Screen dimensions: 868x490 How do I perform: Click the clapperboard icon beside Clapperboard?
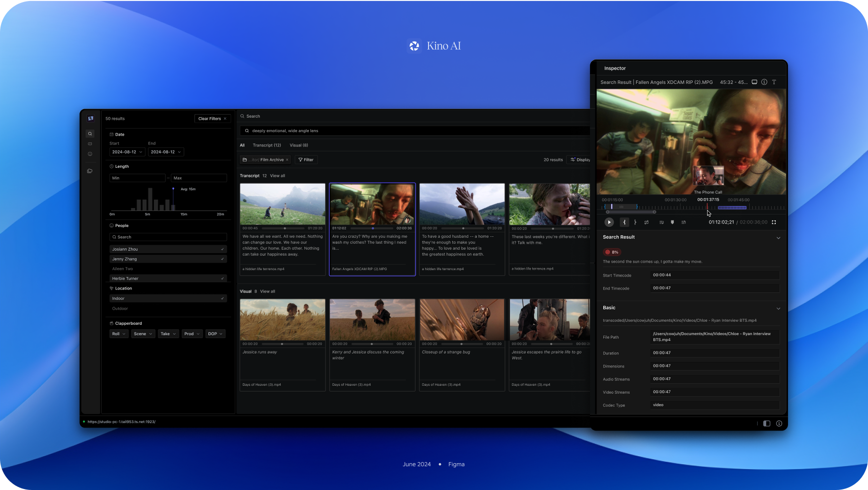pyautogui.click(x=112, y=323)
